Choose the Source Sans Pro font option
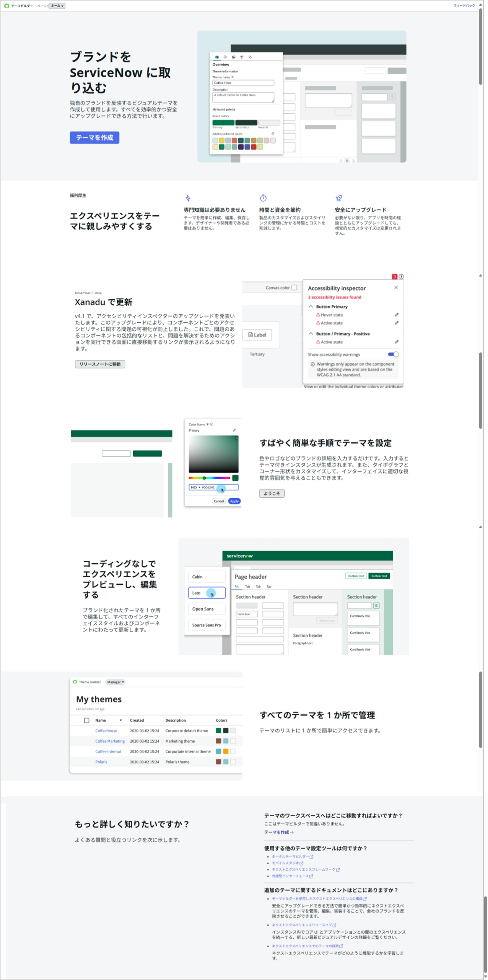 [207, 625]
